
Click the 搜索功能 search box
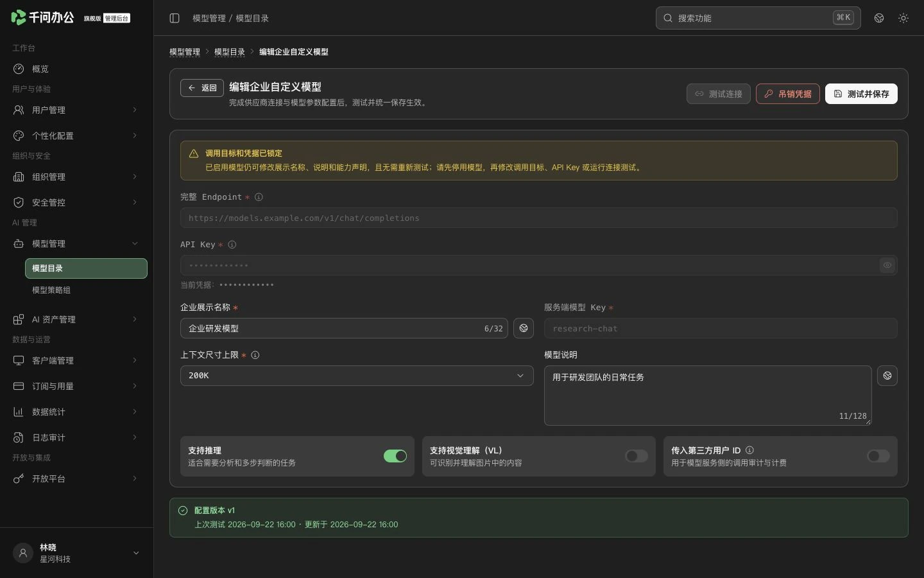coord(758,18)
